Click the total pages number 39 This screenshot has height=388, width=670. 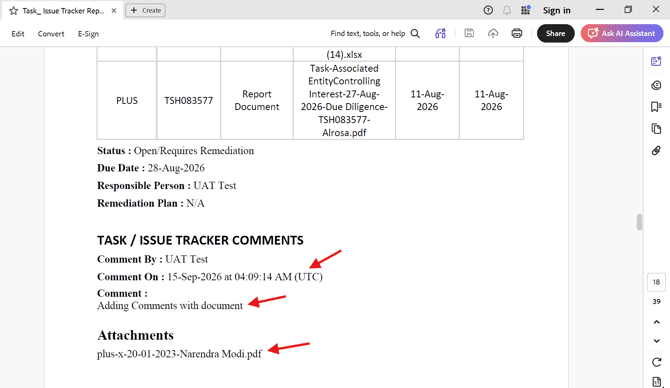(656, 301)
